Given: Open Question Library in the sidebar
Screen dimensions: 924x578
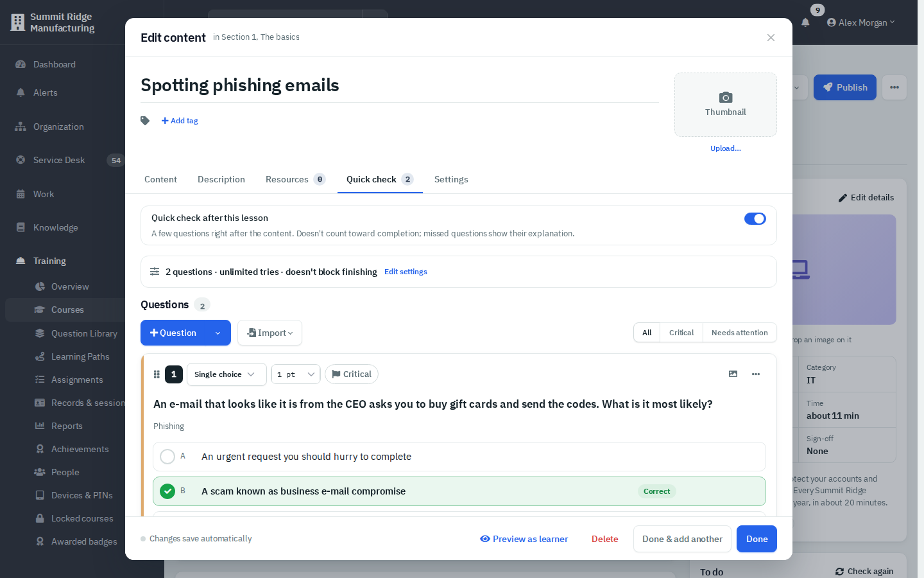Looking at the screenshot, I should [x=75, y=333].
